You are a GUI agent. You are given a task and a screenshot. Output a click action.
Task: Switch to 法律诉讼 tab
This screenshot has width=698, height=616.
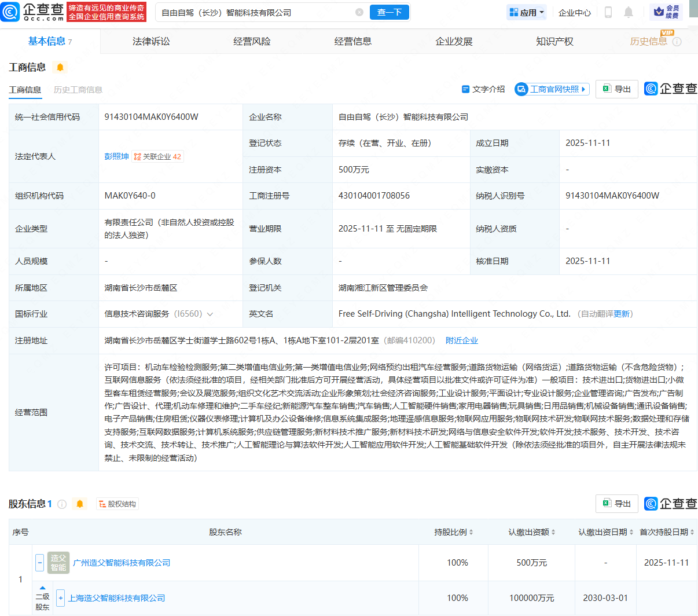click(x=151, y=41)
